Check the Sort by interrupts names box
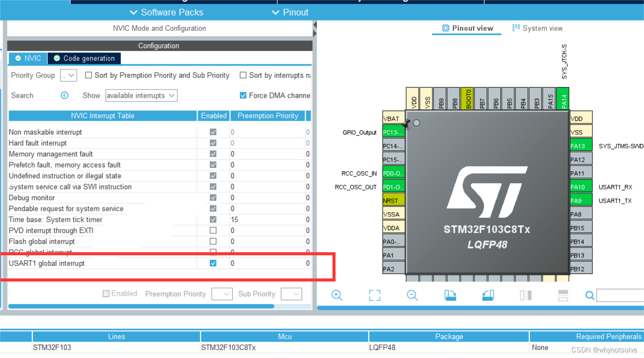644x358 pixels. 243,75
